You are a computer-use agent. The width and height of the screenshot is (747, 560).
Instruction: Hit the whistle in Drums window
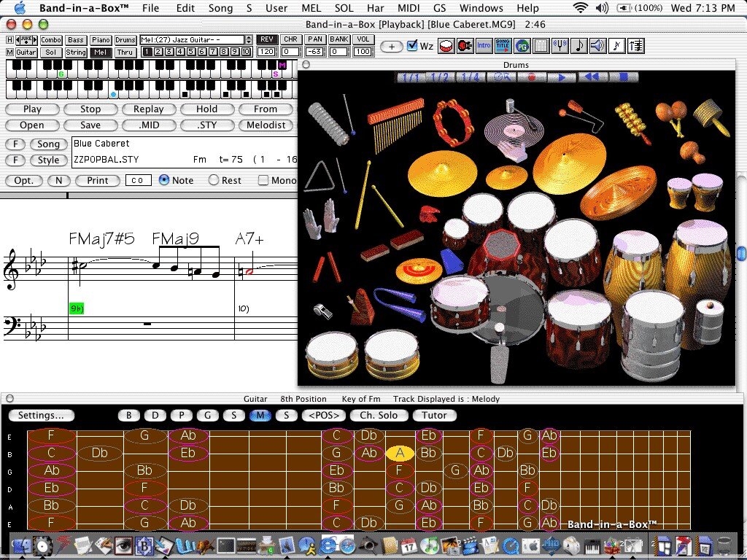323,311
